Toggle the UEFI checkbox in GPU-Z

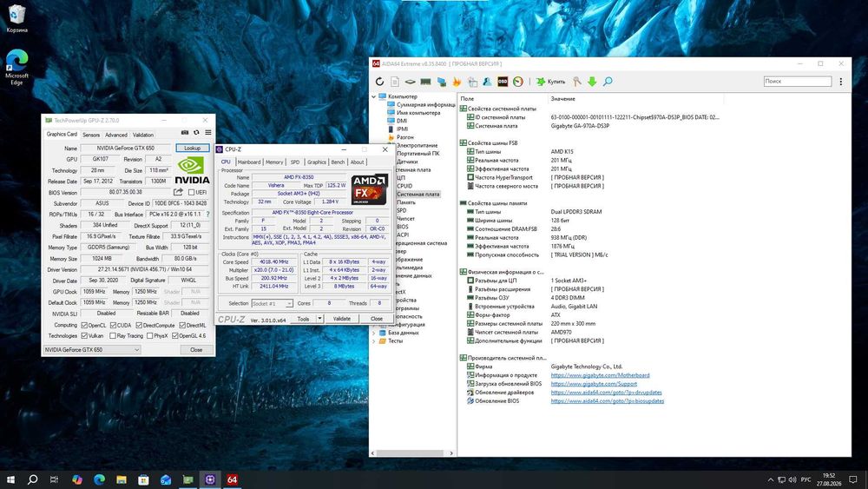coord(191,192)
